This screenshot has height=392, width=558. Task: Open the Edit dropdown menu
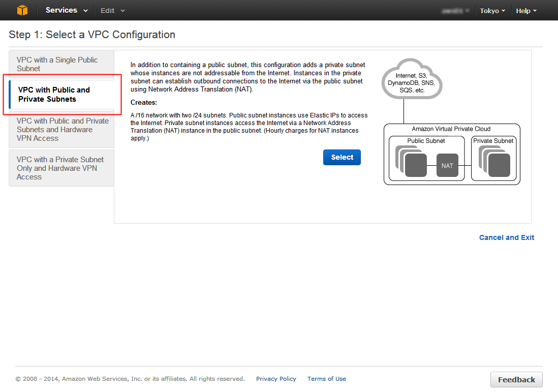(x=112, y=11)
